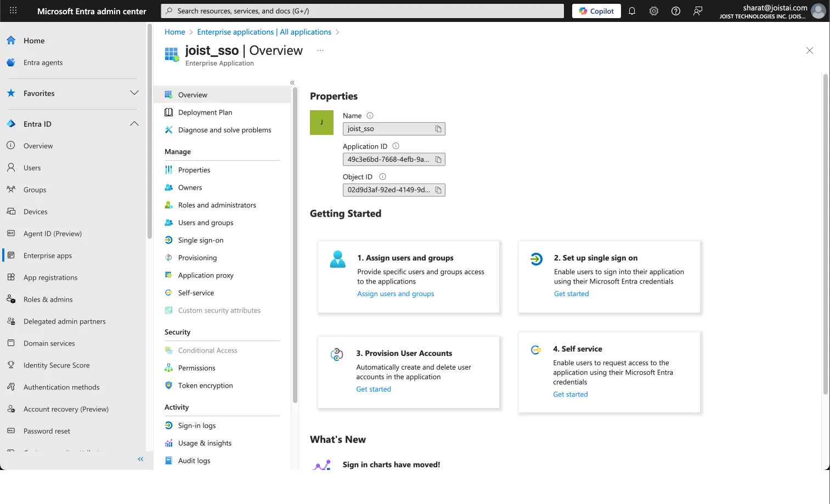
Task: Go to Enterprise applications breadcrumb
Action: [x=264, y=32]
